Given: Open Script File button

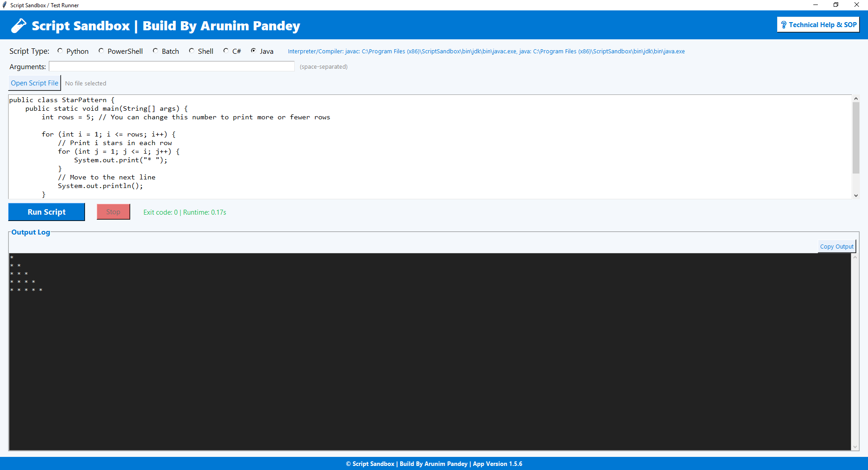Looking at the screenshot, I should 35,83.
